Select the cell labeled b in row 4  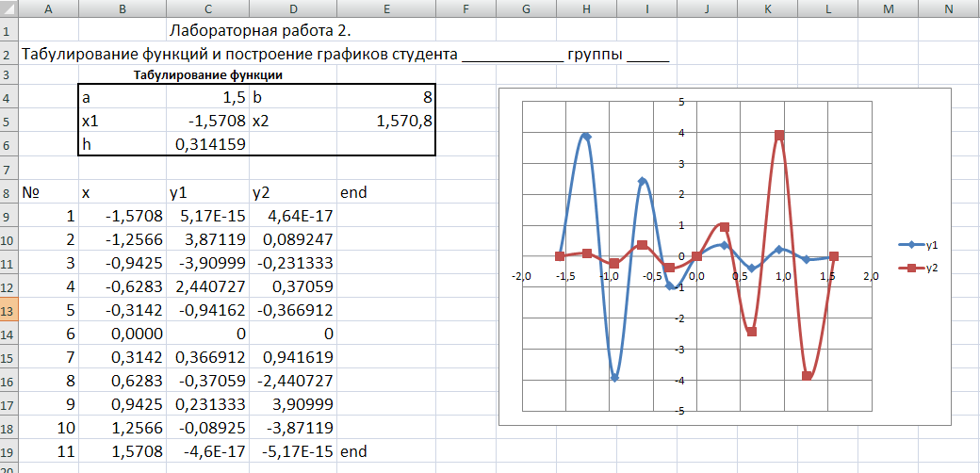point(292,97)
